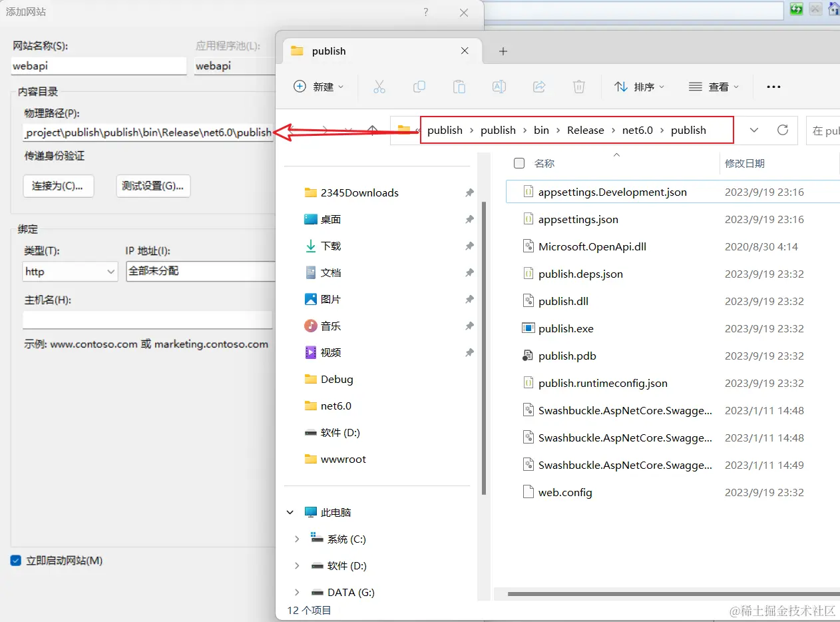Select 文档 Documents in quick access
The width and height of the screenshot is (840, 622).
[x=322, y=272]
